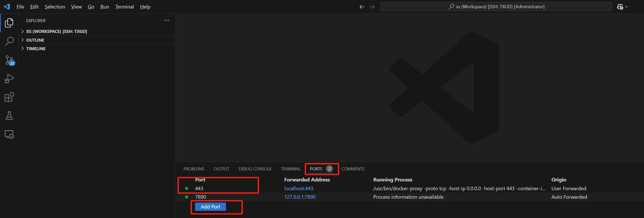The height and width of the screenshot is (218, 644).
Task: Click green status dot of port 7890
Action: point(187,197)
